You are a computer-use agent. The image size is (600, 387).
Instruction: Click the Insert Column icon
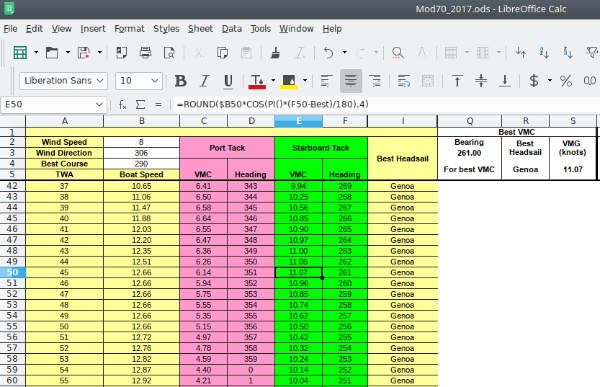pyautogui.click(x=483, y=52)
